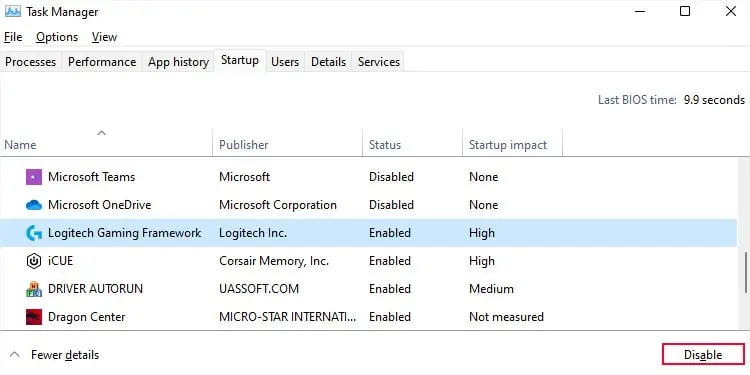Click the Task Manager title bar icon
This screenshot has width=750, height=375.
click(13, 11)
